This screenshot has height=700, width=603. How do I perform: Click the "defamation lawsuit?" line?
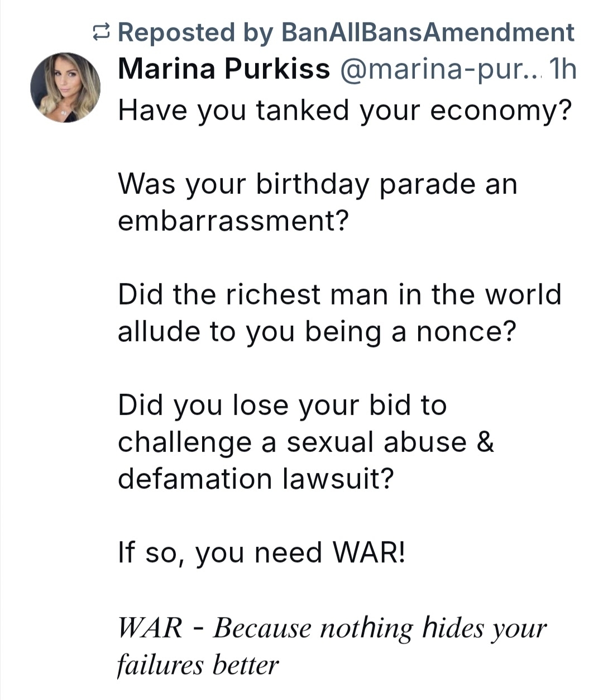point(256,479)
